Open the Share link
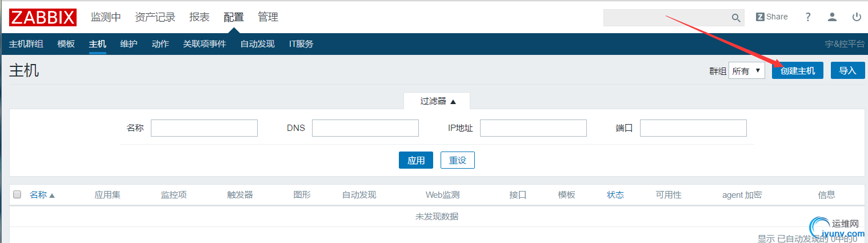The image size is (868, 243). pyautogui.click(x=771, y=17)
